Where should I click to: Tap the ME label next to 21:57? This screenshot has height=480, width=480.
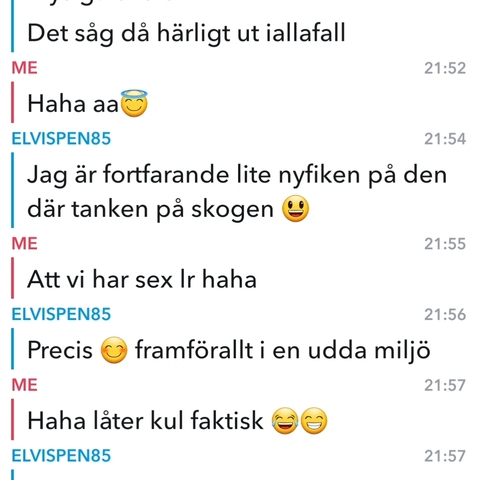[x=24, y=385]
